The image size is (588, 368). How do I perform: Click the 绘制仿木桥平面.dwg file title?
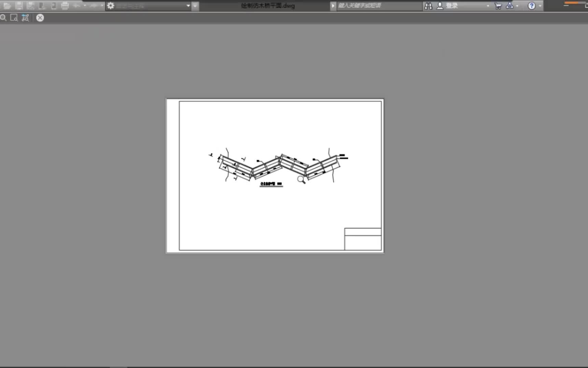click(x=268, y=6)
